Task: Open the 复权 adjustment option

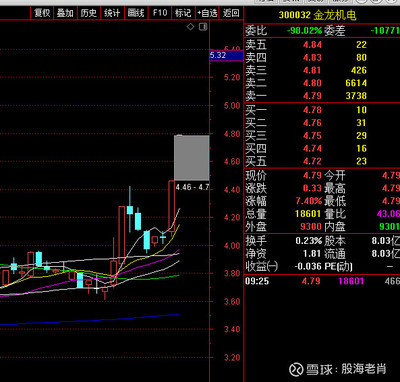Action: point(42,13)
